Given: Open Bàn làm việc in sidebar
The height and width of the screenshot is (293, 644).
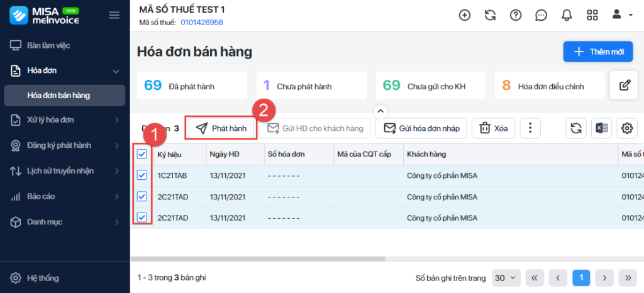Looking at the screenshot, I should (48, 45).
